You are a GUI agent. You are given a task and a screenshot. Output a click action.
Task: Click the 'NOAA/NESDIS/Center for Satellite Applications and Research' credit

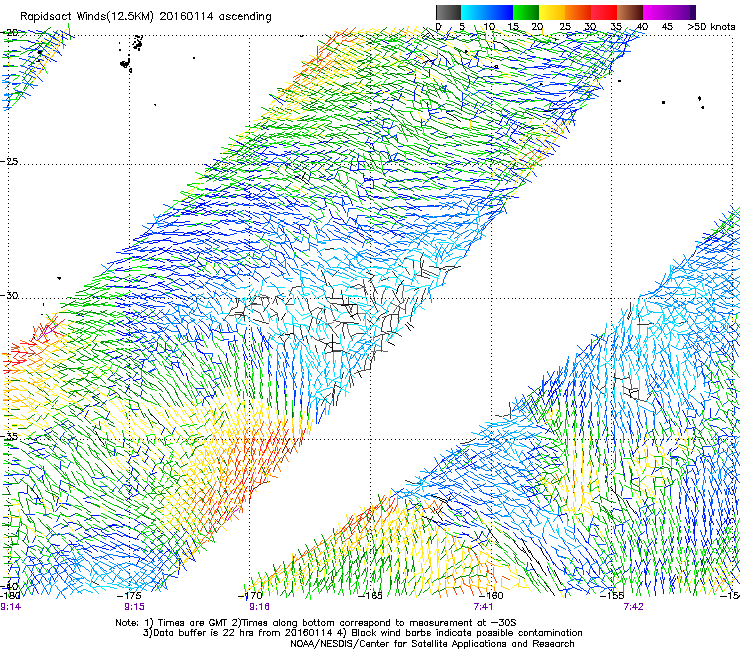click(x=432, y=644)
